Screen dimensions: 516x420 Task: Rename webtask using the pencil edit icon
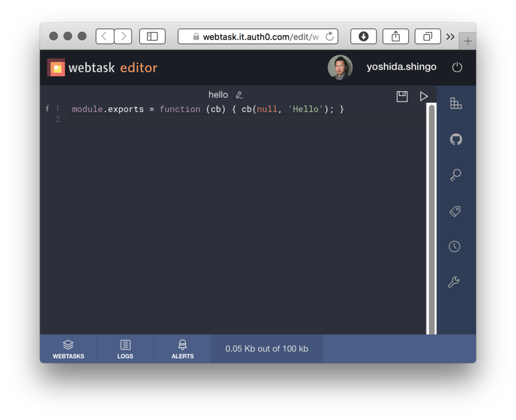pyautogui.click(x=239, y=95)
